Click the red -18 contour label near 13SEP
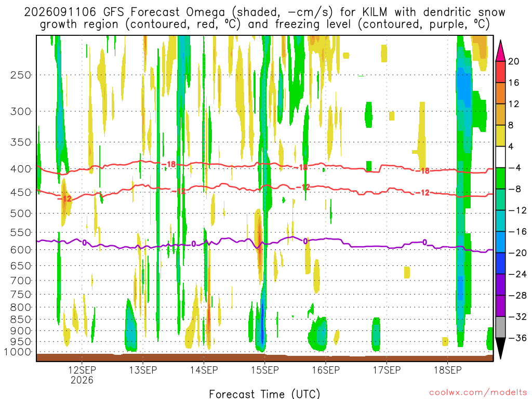 [x=169, y=165]
